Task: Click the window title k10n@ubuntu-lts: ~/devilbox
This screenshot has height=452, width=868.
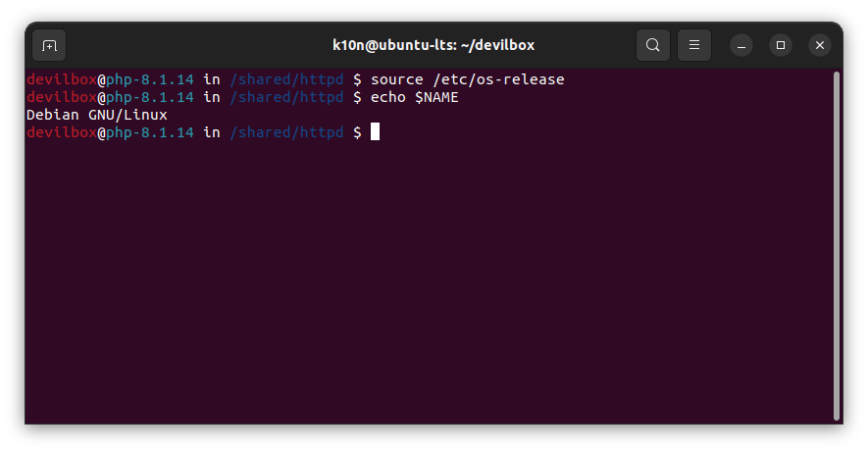Action: [x=433, y=45]
